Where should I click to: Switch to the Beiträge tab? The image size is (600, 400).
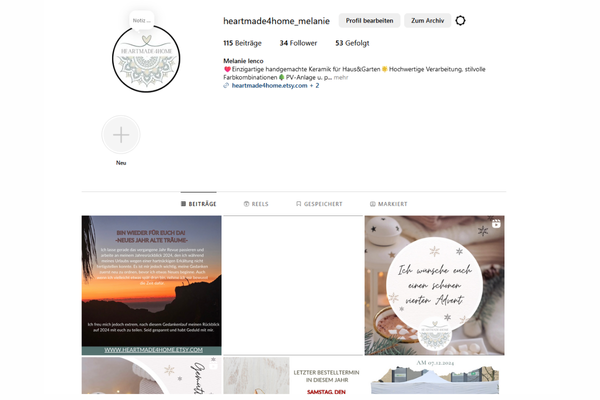tap(199, 204)
